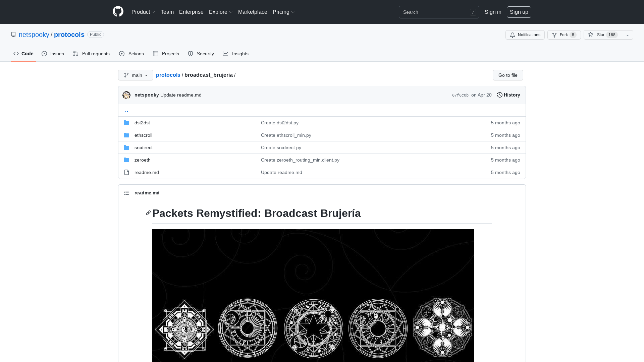Image resolution: width=644 pixels, height=362 pixels.
Task: Expand the Product menu
Action: (143, 12)
